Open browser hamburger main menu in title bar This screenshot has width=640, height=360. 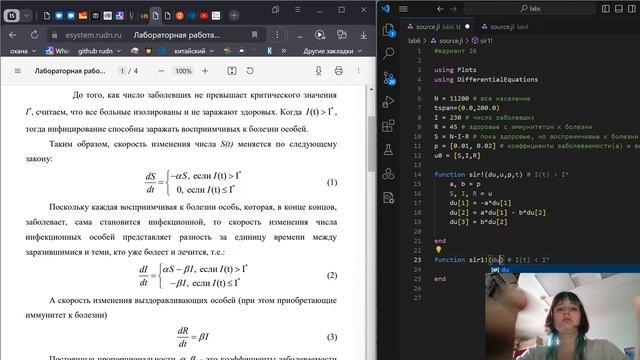[298, 9]
